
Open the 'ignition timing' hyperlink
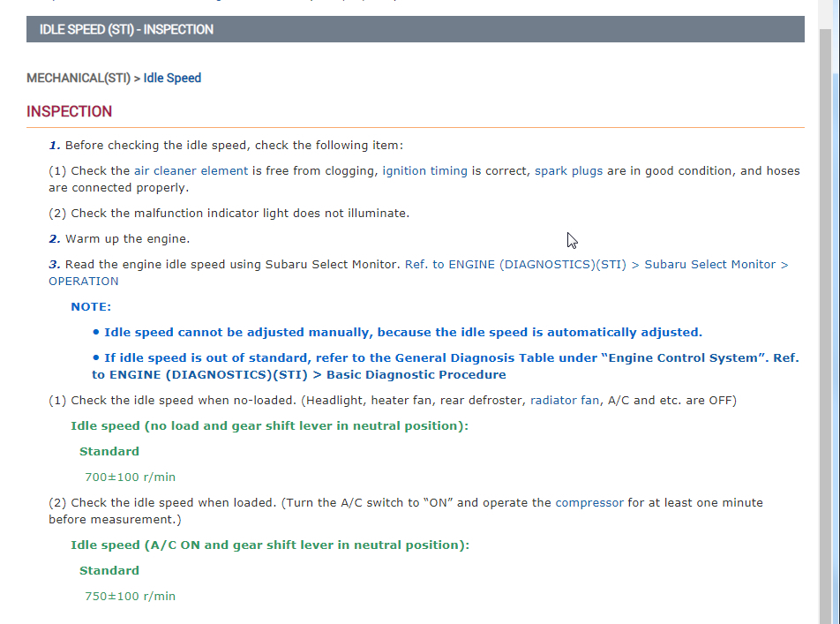point(424,170)
